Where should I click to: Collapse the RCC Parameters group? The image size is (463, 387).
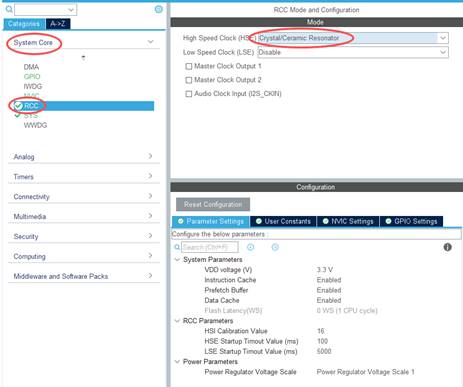(x=177, y=321)
